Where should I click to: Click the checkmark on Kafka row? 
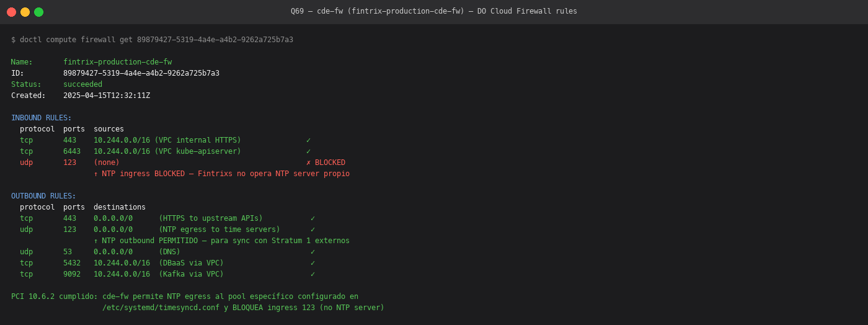coord(312,274)
